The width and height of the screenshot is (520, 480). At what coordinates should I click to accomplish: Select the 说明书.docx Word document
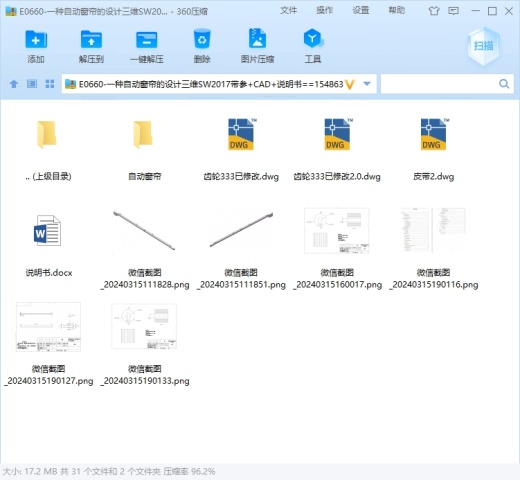[x=47, y=230]
